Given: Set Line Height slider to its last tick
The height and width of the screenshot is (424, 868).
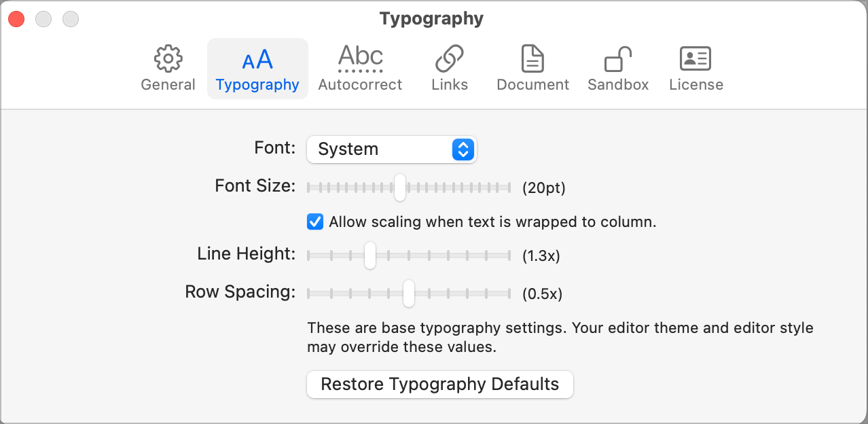Looking at the screenshot, I should point(509,255).
